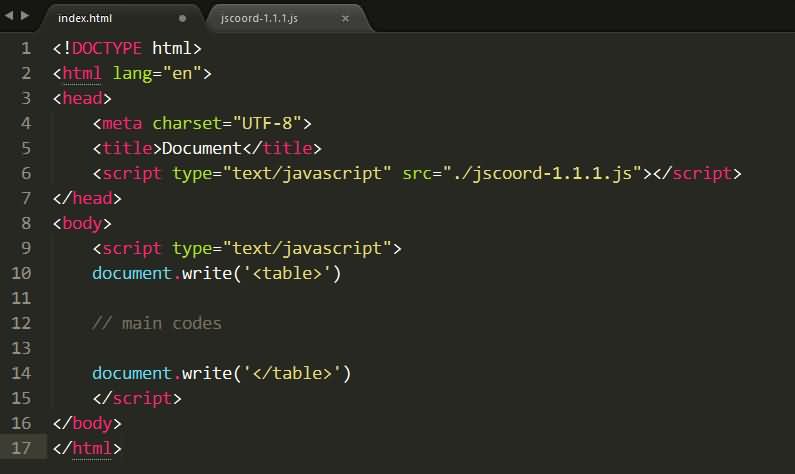Click the opening head tag on line 3
This screenshot has width=795, height=474.
pos(82,98)
